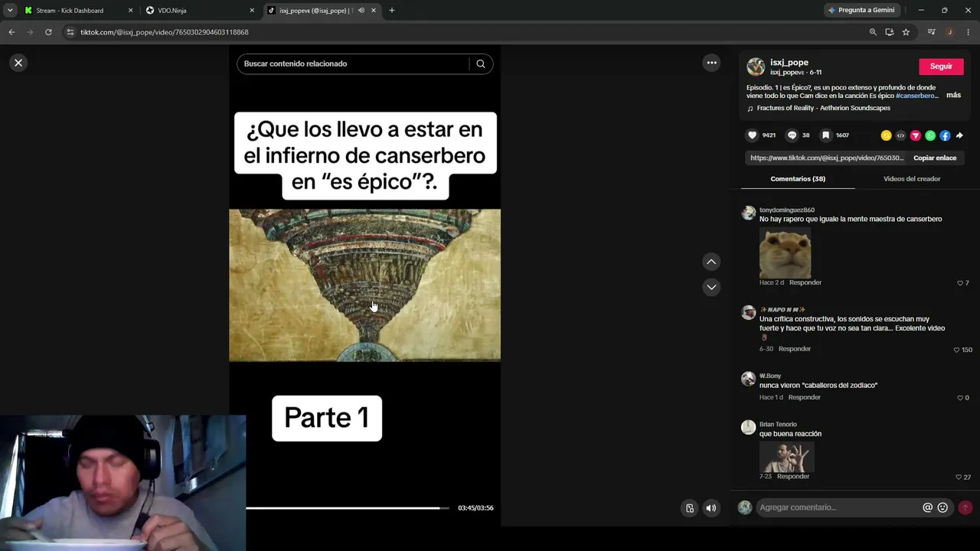Go to the previous video arrow
Image resolution: width=980 pixels, height=551 pixels.
(711, 262)
